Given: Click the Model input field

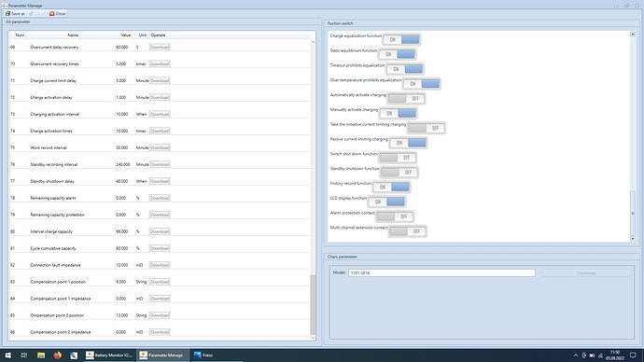Looking at the screenshot, I should 441,273.
